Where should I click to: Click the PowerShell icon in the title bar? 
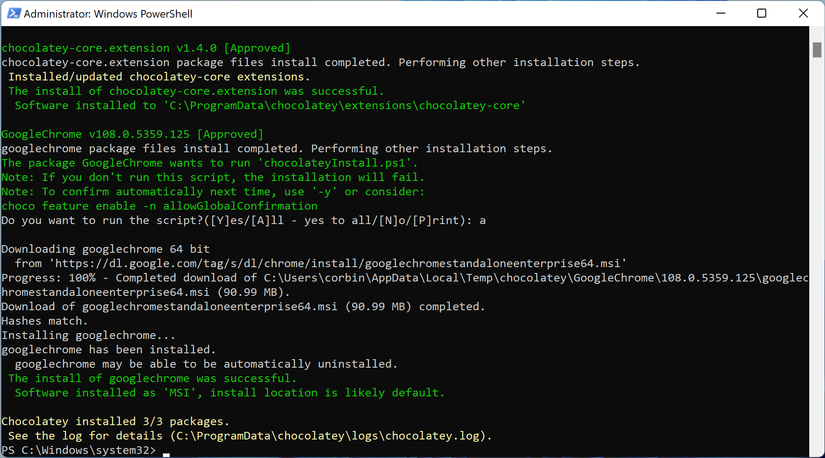pyautogui.click(x=11, y=13)
